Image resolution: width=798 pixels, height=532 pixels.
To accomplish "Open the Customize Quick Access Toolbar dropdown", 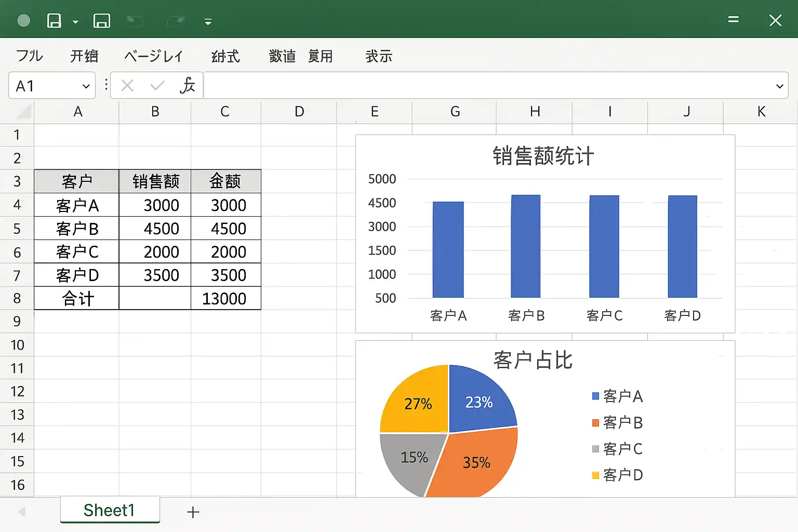I will coord(208,22).
